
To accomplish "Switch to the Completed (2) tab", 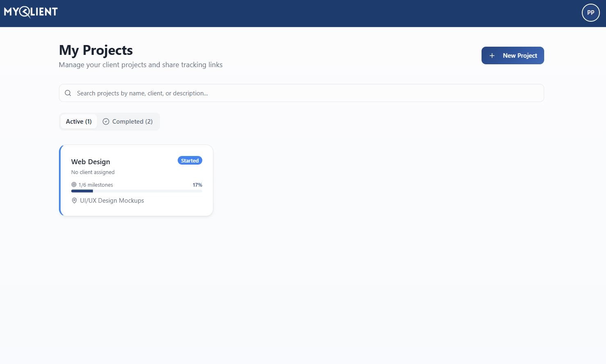I will [x=128, y=122].
